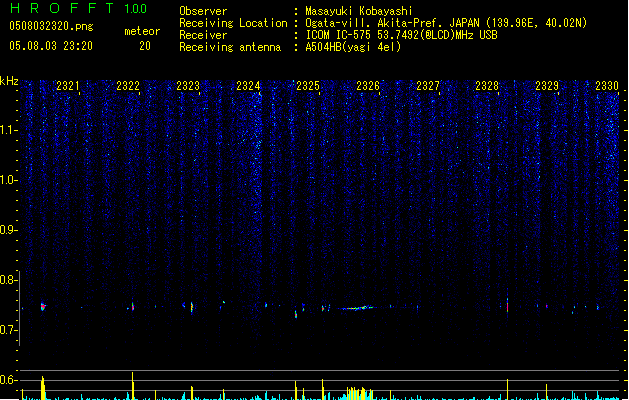
Task: Select the file name 0508032320.png
Action: [x=51, y=27]
